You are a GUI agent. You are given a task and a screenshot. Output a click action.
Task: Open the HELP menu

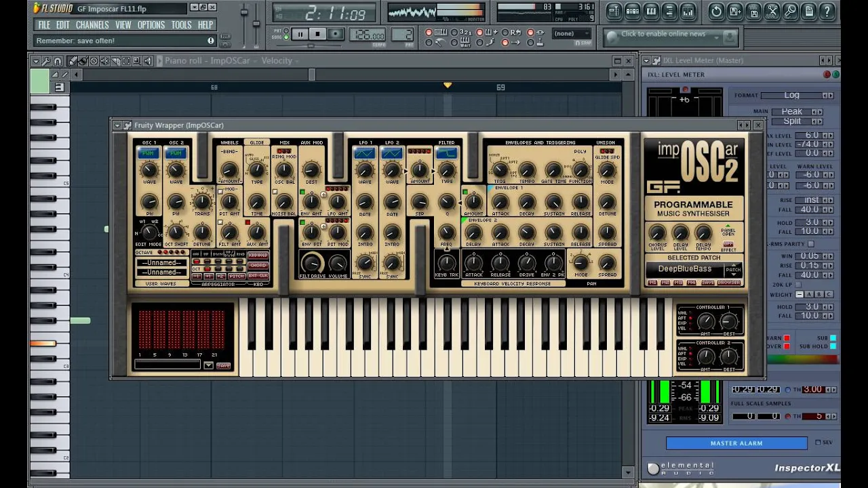205,25
